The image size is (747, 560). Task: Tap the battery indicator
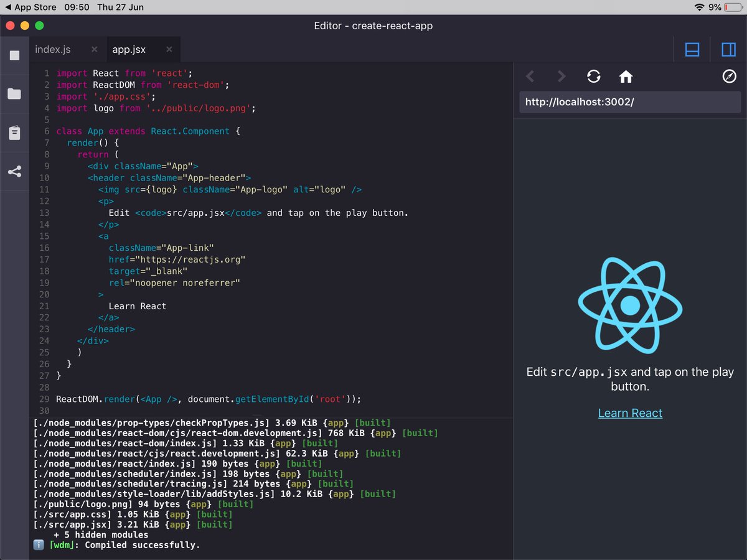[734, 7]
